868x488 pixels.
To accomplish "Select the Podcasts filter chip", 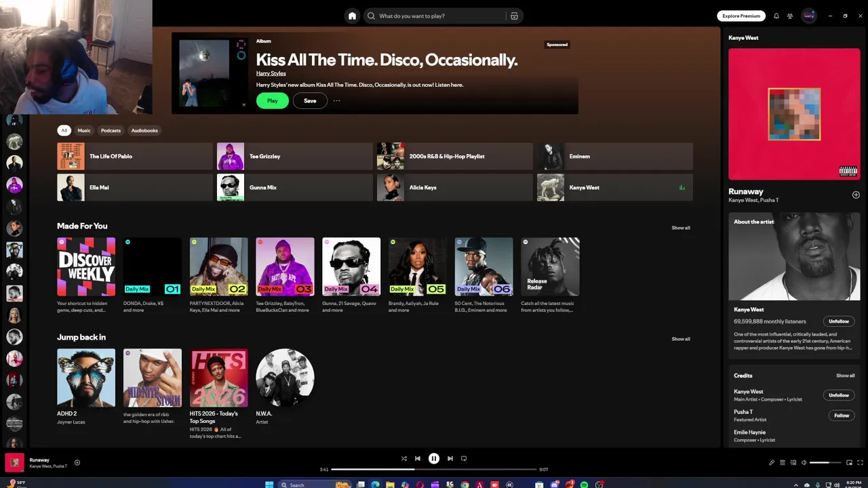I will pyautogui.click(x=111, y=130).
